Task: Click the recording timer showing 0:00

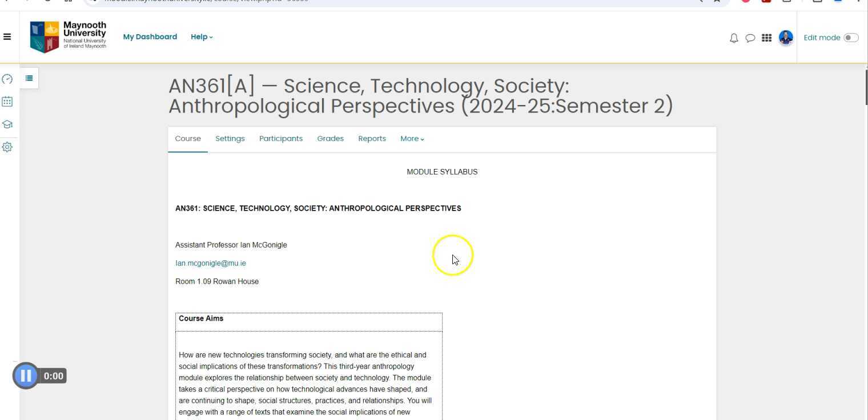Action: [x=54, y=376]
